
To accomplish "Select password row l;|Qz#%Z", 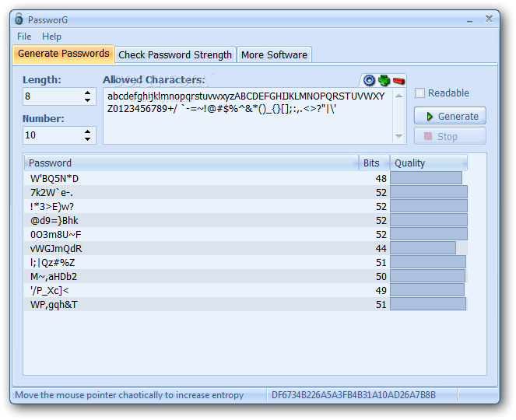I will [246, 262].
